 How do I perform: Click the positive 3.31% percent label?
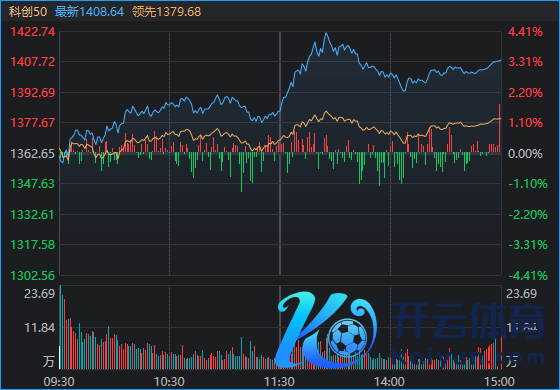point(525,62)
